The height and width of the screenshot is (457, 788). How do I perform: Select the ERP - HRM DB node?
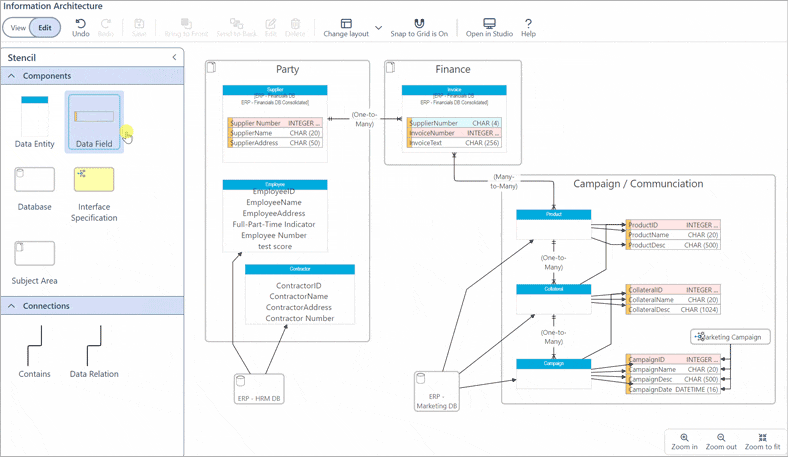tap(258, 388)
